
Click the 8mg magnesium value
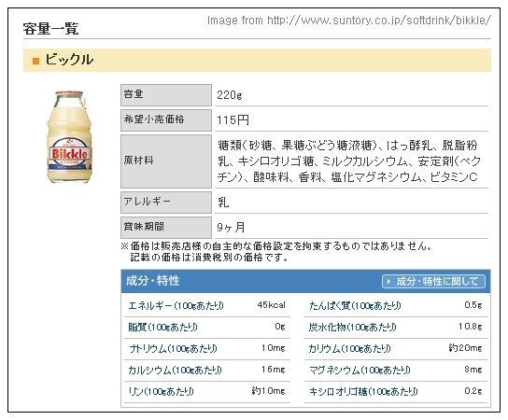tap(473, 370)
